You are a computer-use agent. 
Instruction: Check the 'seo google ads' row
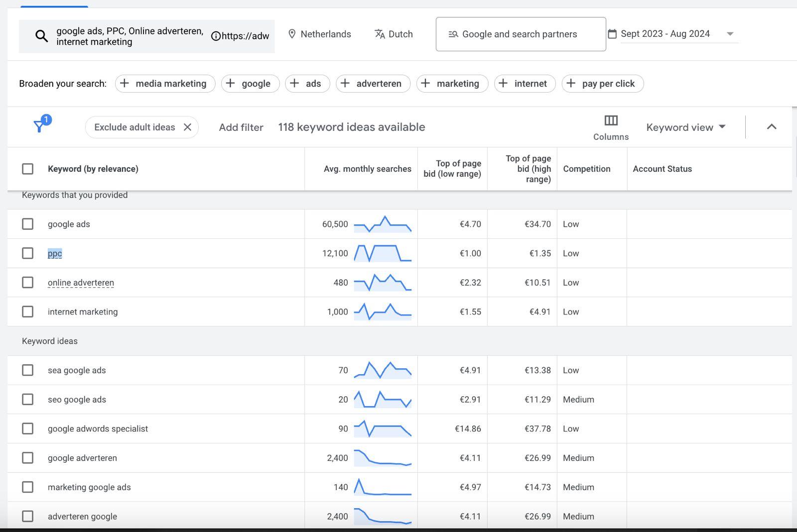tap(28, 400)
